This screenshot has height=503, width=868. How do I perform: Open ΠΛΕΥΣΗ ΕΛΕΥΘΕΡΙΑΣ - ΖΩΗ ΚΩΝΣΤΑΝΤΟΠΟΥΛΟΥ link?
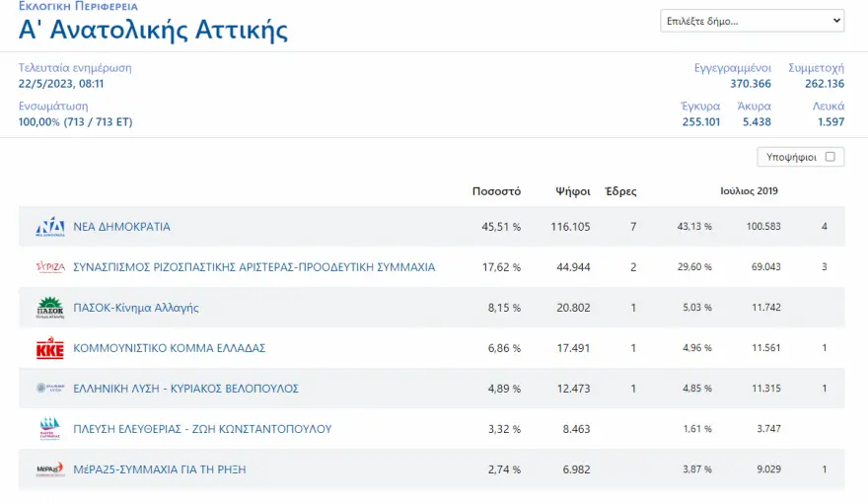(202, 429)
